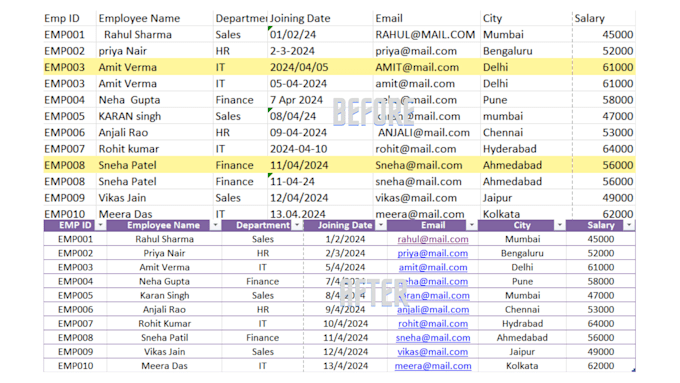
Task: Select the date cell 09-04-2024
Action: click(320, 133)
